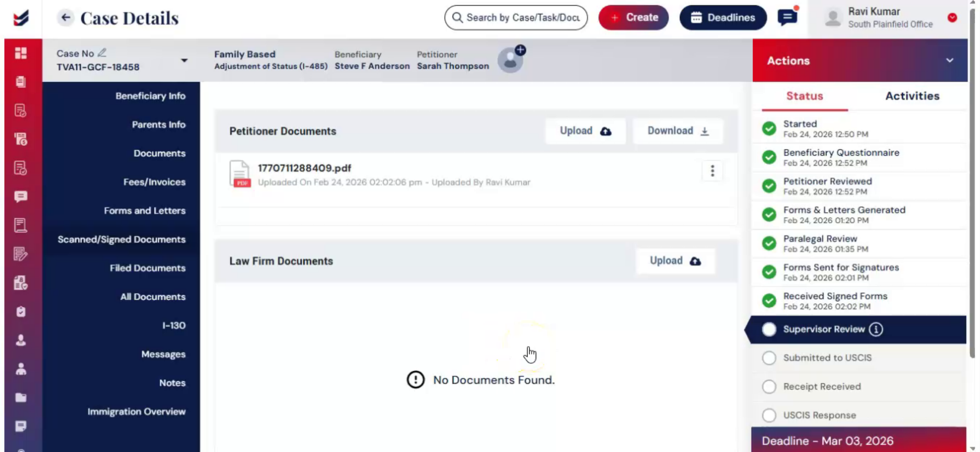Upload to Petitioner Documents
Screen dimensions: 980x452
(586, 131)
